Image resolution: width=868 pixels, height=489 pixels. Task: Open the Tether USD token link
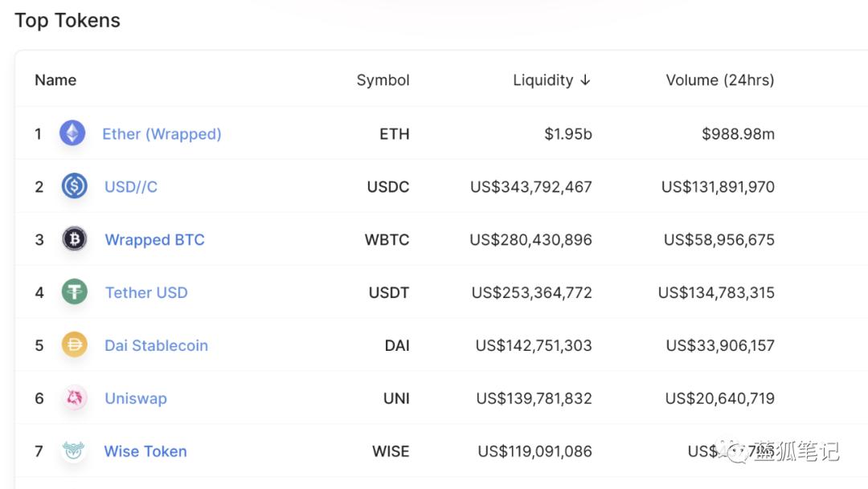click(x=146, y=292)
